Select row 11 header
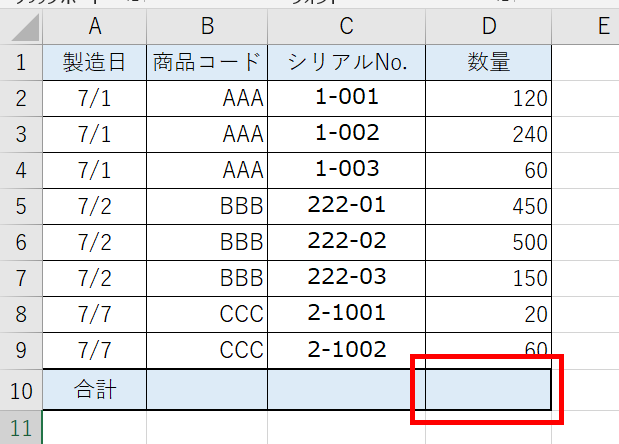The width and height of the screenshot is (619, 444). tap(21, 427)
